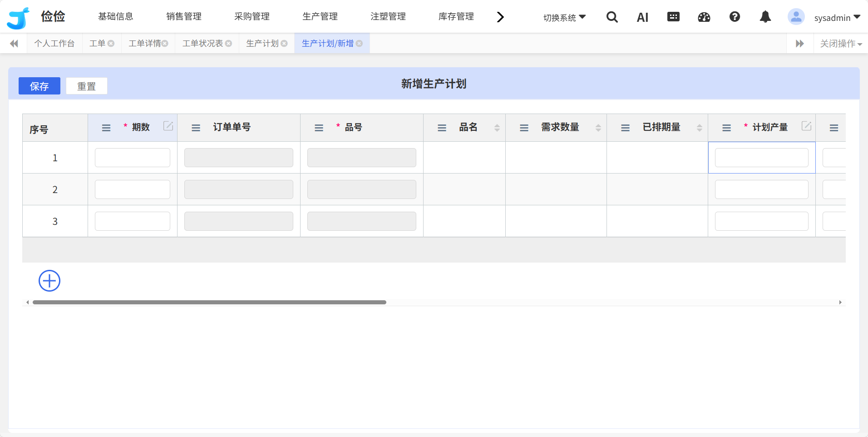Expand the 关闭操作 dropdown
868x437 pixels.
point(841,44)
